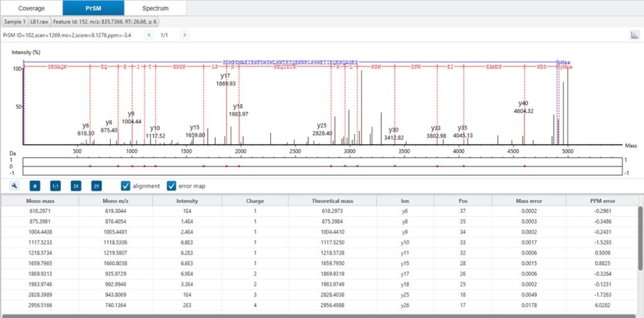The height and width of the screenshot is (318, 644).
Task: Select the PrSM tab
Action: tap(93, 8)
